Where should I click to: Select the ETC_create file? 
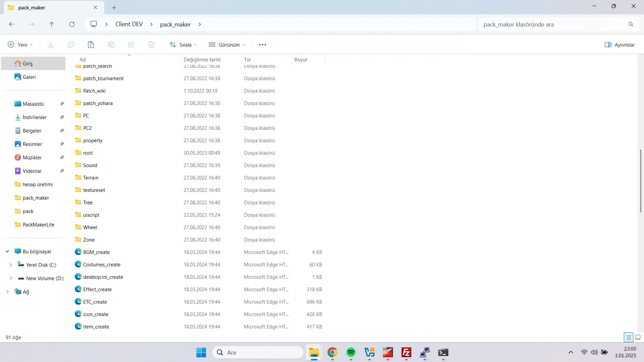tap(95, 302)
